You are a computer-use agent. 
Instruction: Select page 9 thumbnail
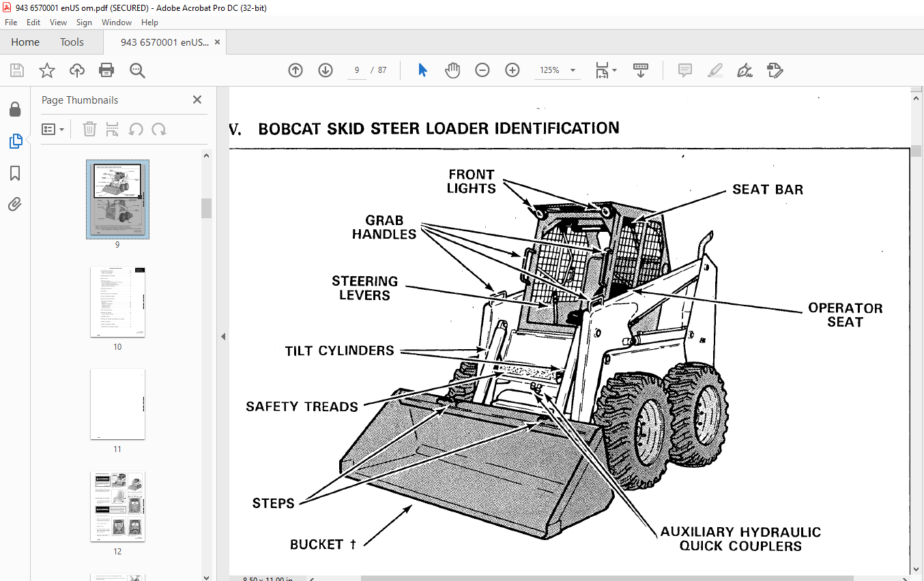click(x=117, y=200)
